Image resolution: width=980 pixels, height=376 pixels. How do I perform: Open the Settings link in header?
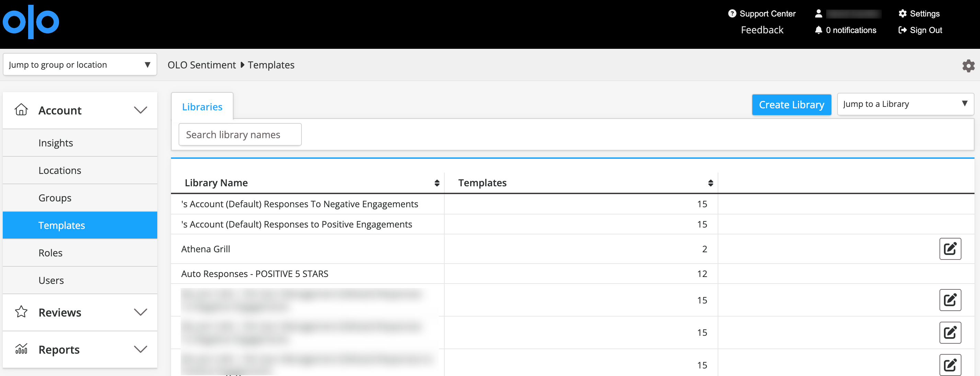click(x=924, y=14)
